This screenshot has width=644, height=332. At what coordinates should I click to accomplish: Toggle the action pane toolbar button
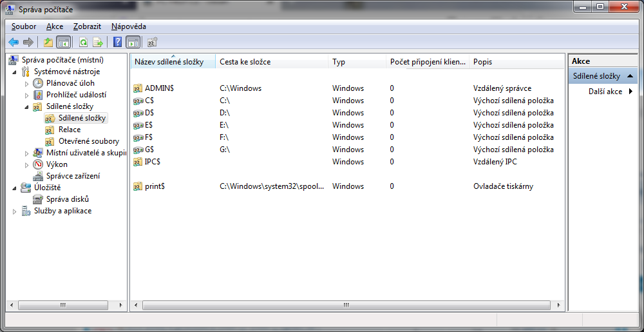pyautogui.click(x=133, y=42)
